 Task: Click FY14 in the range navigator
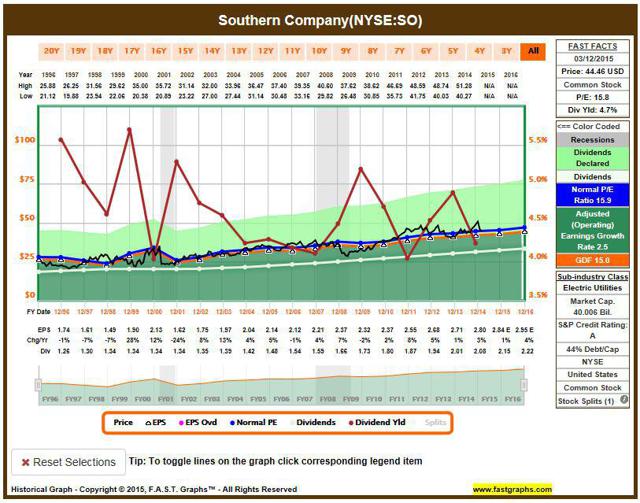tap(466, 399)
